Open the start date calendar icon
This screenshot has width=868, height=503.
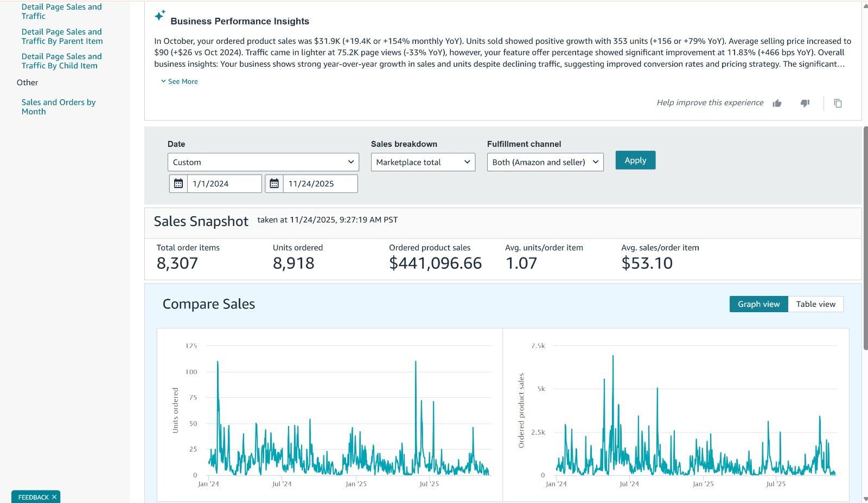pyautogui.click(x=178, y=184)
